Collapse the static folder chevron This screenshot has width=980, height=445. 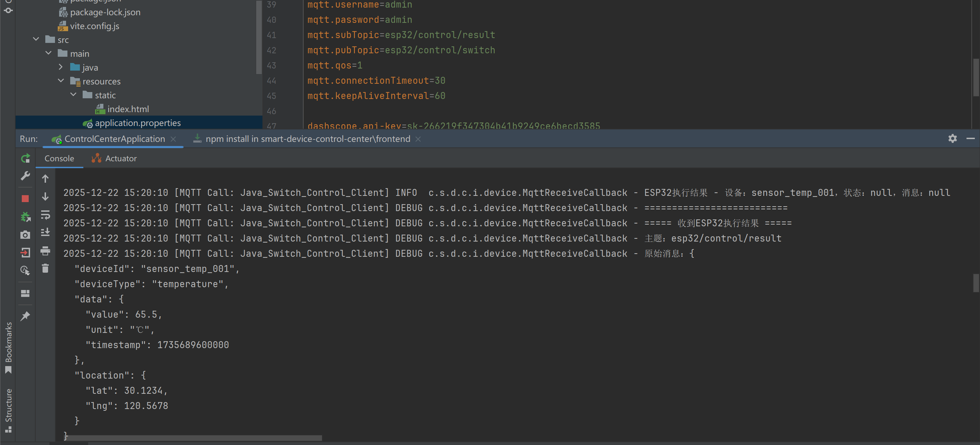73,95
